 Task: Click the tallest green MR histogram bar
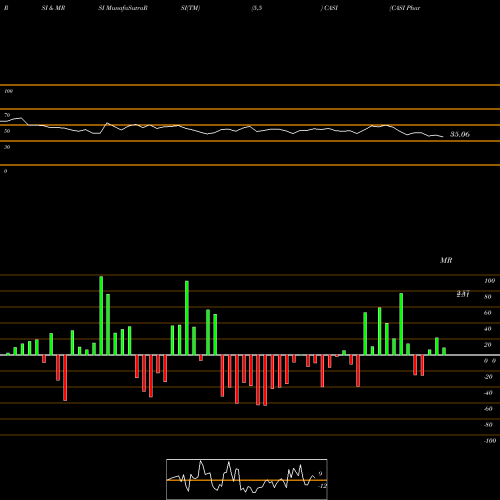tap(101, 315)
